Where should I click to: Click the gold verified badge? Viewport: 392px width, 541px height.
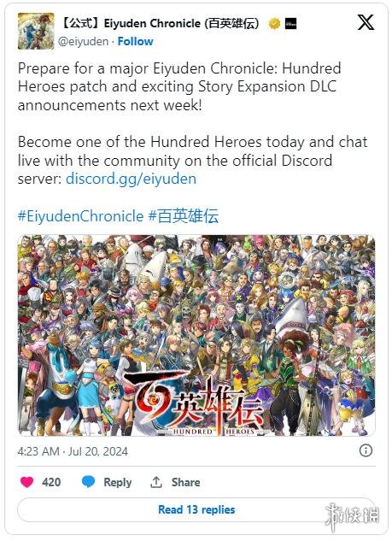(x=274, y=24)
